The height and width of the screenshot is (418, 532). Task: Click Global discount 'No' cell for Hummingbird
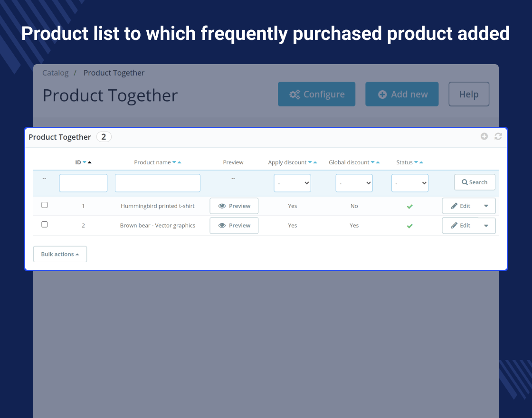click(x=354, y=206)
